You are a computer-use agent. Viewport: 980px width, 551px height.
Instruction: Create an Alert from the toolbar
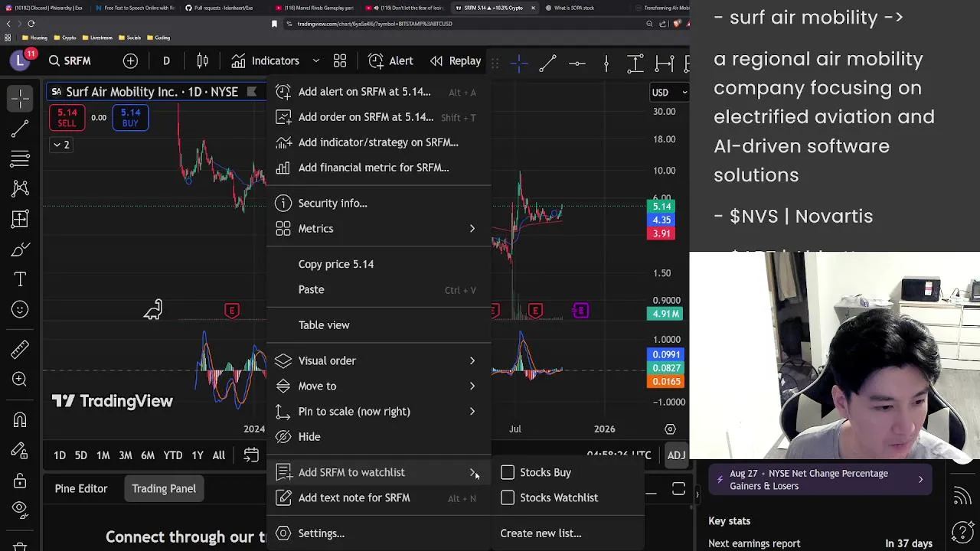point(390,60)
